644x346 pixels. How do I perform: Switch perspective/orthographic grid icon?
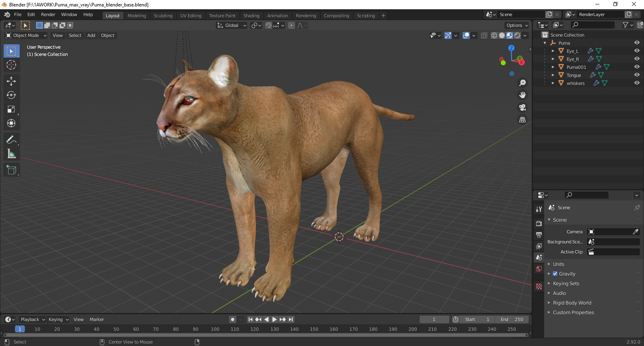522,119
